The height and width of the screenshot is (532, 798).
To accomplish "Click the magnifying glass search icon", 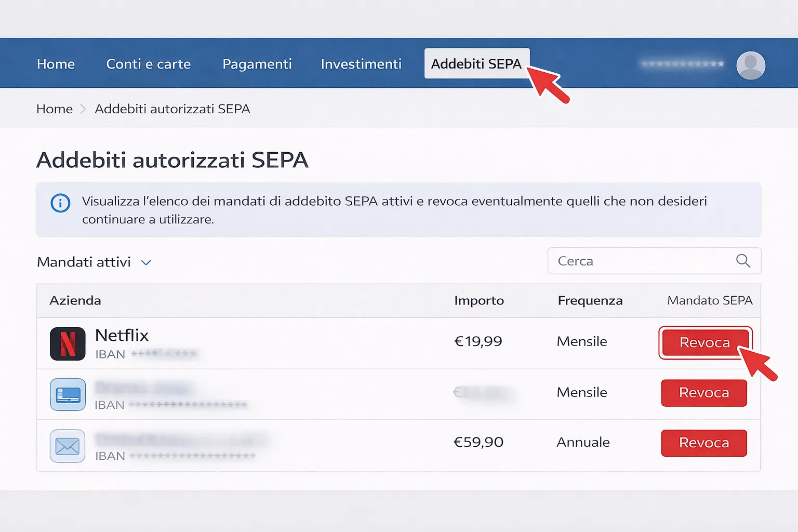I will coord(743,261).
